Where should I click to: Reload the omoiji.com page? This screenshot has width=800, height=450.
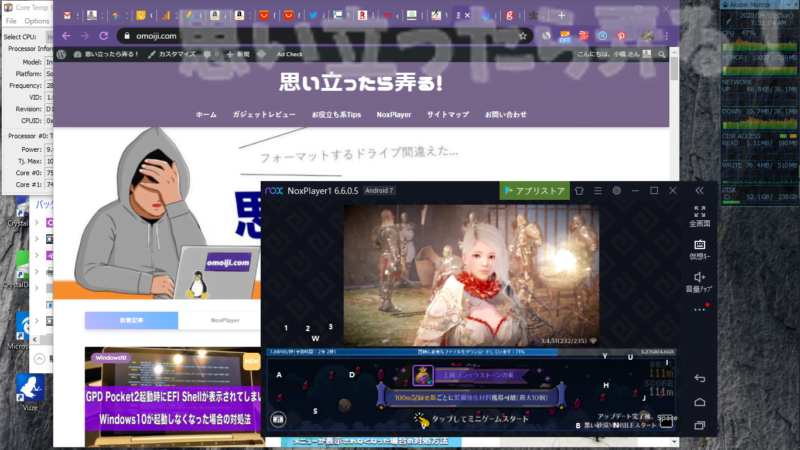pyautogui.click(x=104, y=36)
